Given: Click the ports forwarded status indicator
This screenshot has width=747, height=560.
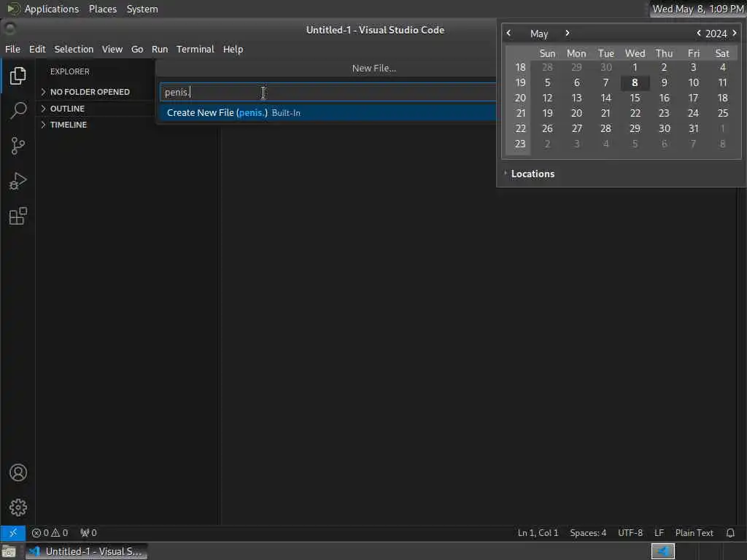Looking at the screenshot, I should tap(88, 533).
